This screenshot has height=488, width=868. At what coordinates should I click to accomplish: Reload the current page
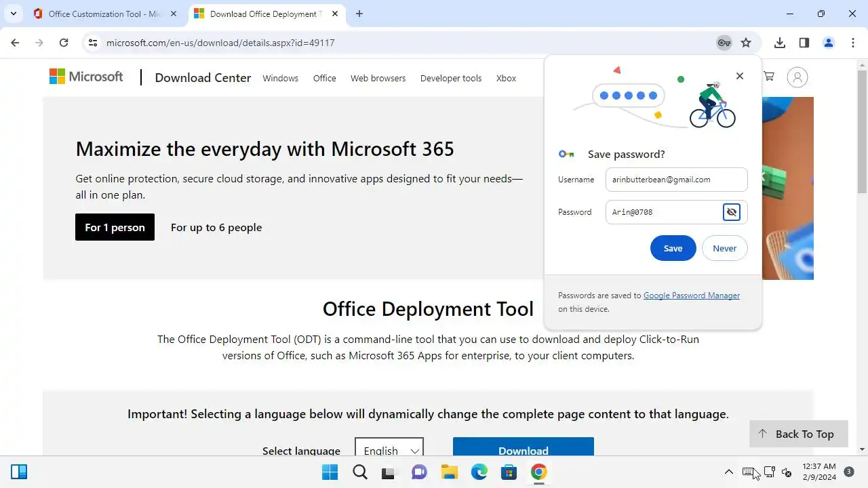point(64,43)
